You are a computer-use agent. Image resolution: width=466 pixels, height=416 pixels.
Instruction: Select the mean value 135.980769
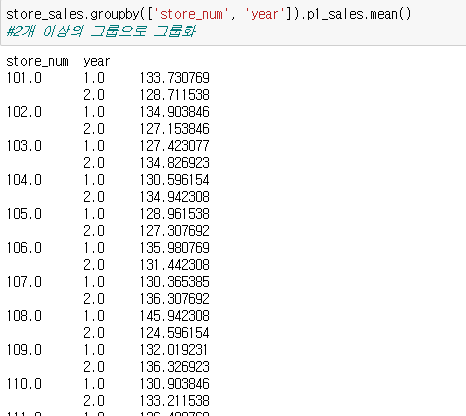pyautogui.click(x=174, y=248)
